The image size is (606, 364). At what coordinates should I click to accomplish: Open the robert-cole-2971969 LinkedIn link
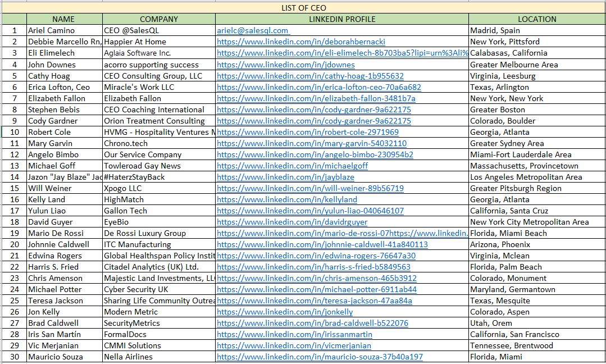pos(308,132)
